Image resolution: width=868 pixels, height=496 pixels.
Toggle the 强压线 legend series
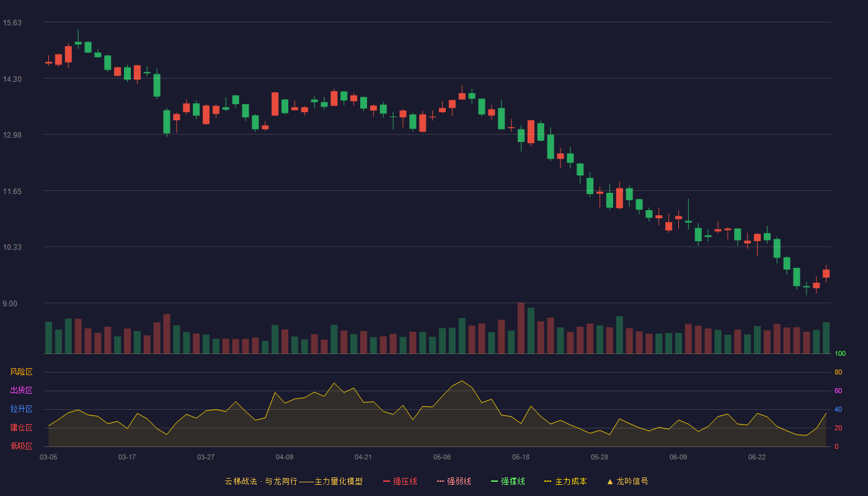400,481
